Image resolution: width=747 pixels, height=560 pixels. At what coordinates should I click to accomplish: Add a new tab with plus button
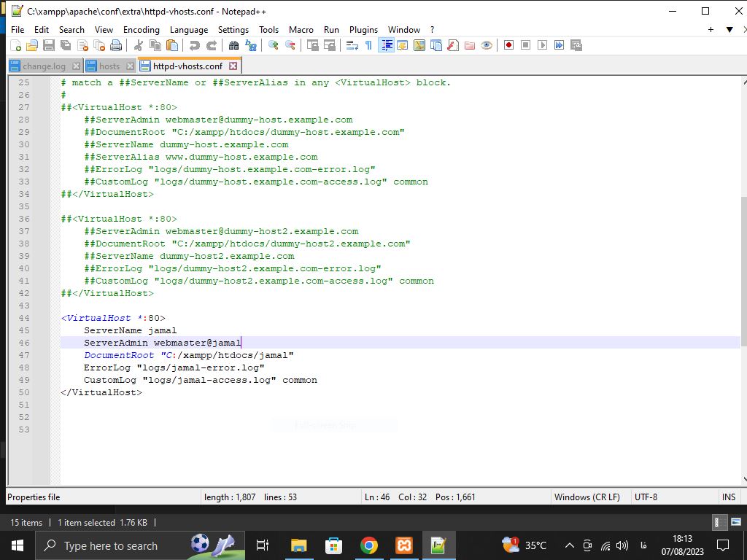(x=711, y=29)
